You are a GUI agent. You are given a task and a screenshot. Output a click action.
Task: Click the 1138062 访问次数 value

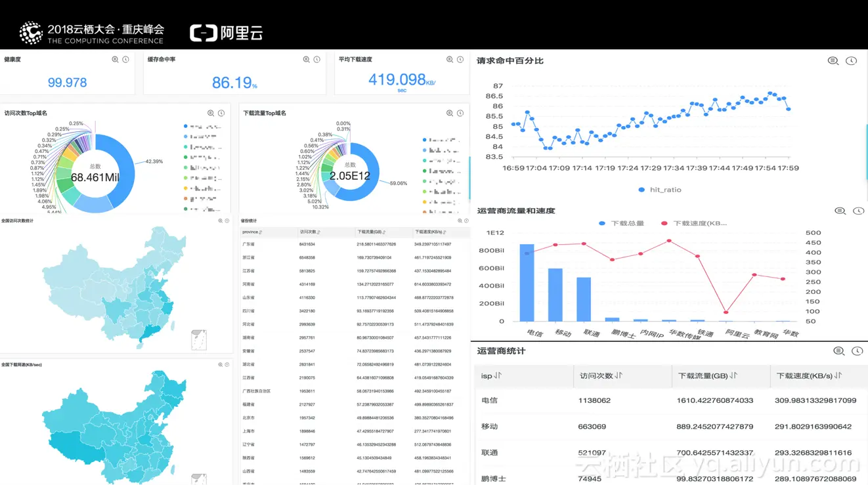[595, 400]
